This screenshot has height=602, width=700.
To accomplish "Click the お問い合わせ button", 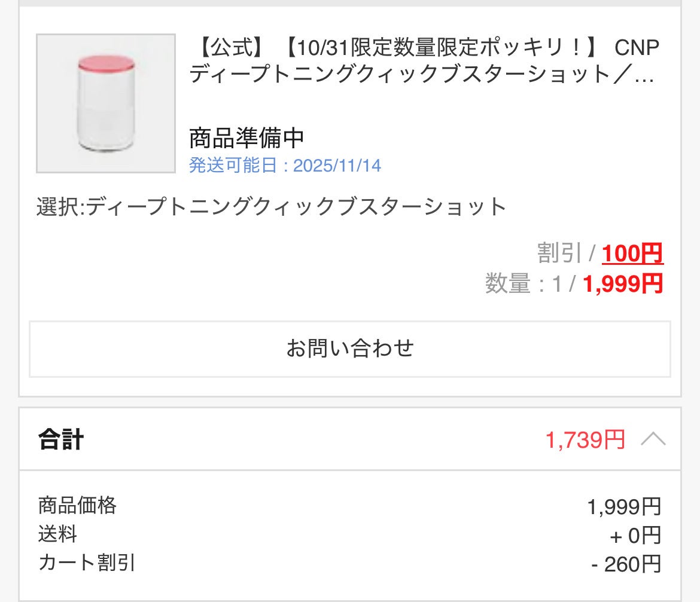I will click(x=350, y=349).
